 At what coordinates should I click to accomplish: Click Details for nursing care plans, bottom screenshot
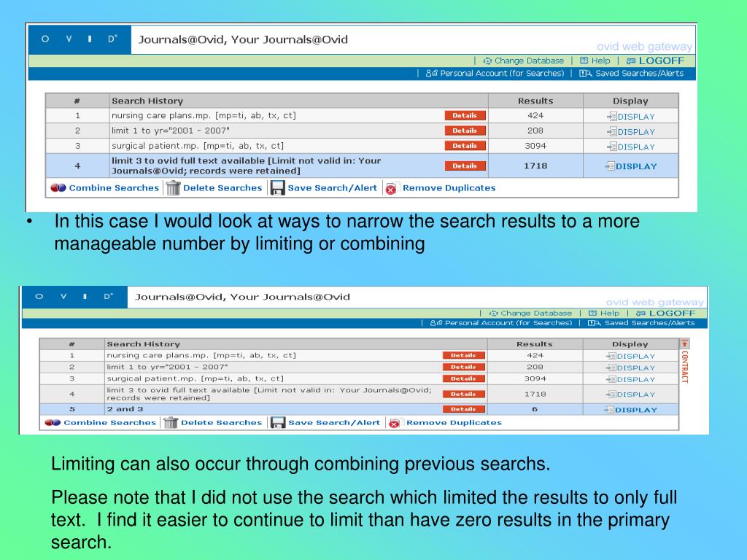pos(463,355)
